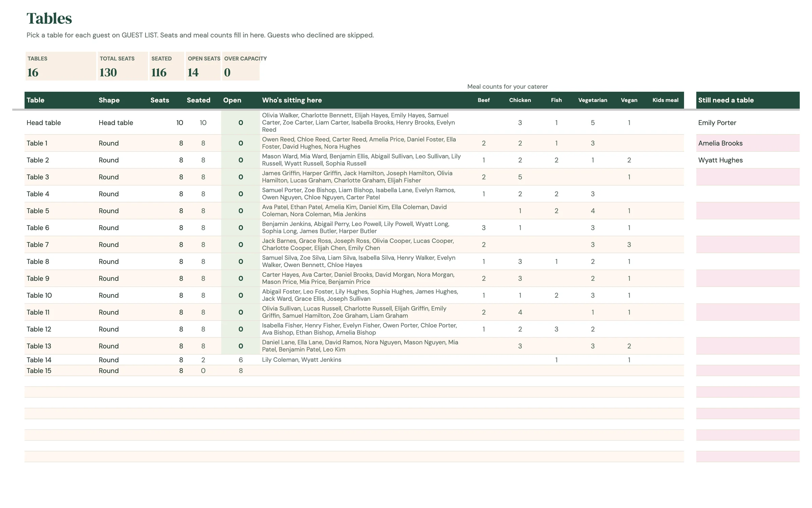The width and height of the screenshot is (812, 508).
Task: Select the TOTAL SEATS value 130
Action: [108, 72]
